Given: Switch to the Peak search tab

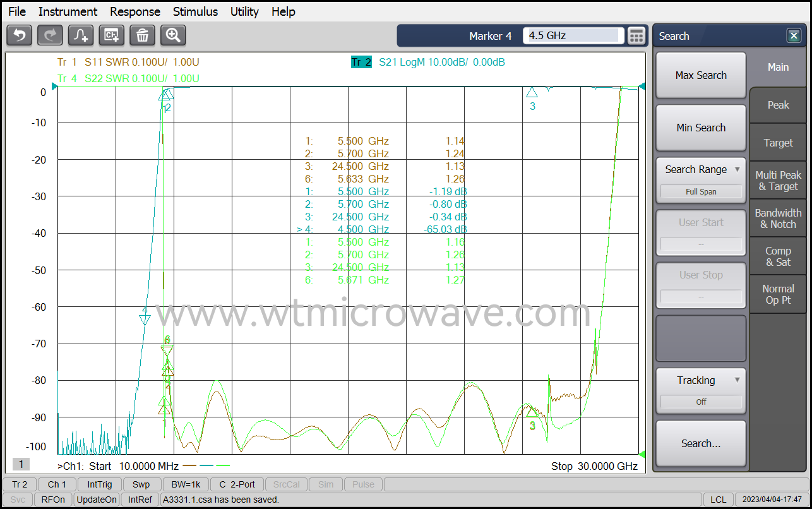Looking at the screenshot, I should pyautogui.click(x=778, y=105).
